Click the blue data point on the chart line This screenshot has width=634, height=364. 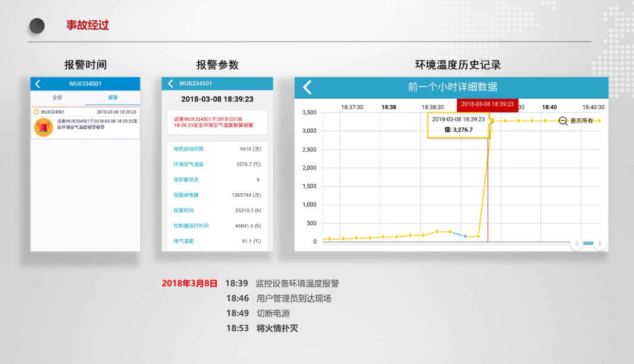tap(465, 236)
